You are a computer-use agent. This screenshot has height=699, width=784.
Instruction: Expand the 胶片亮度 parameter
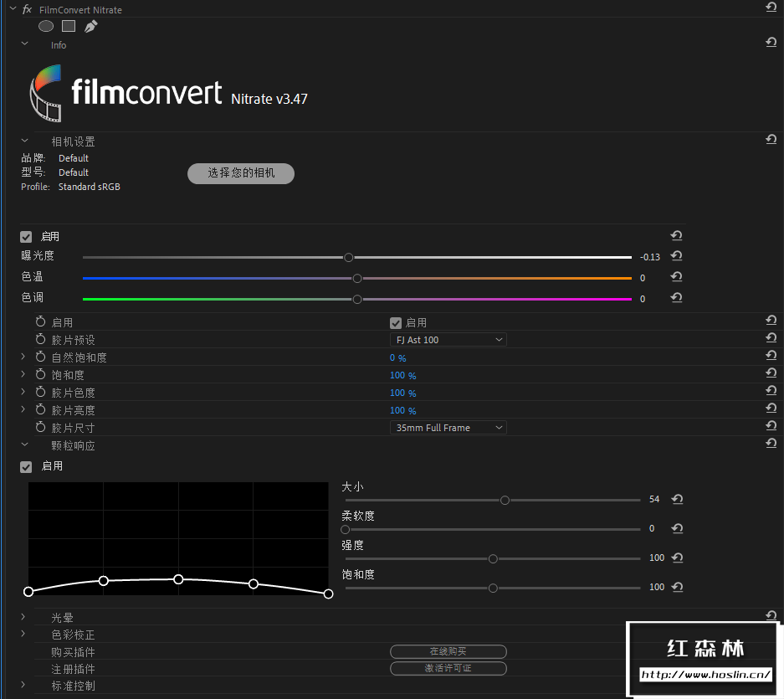(x=23, y=409)
